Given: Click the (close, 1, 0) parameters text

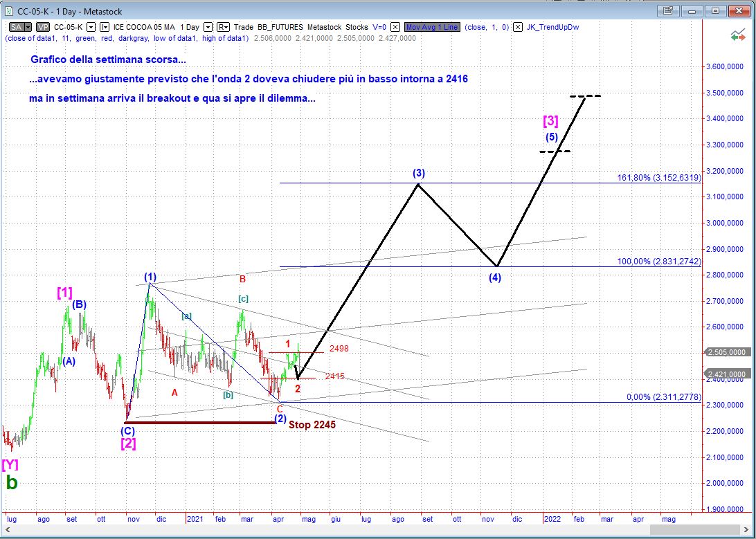Looking at the screenshot, I should point(487,28).
